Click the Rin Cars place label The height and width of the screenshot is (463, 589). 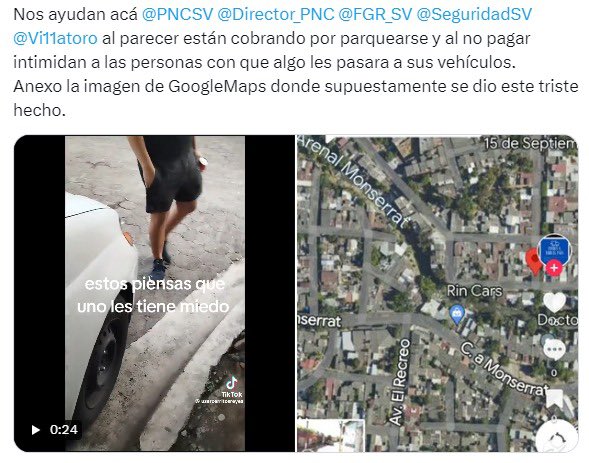pos(474,291)
